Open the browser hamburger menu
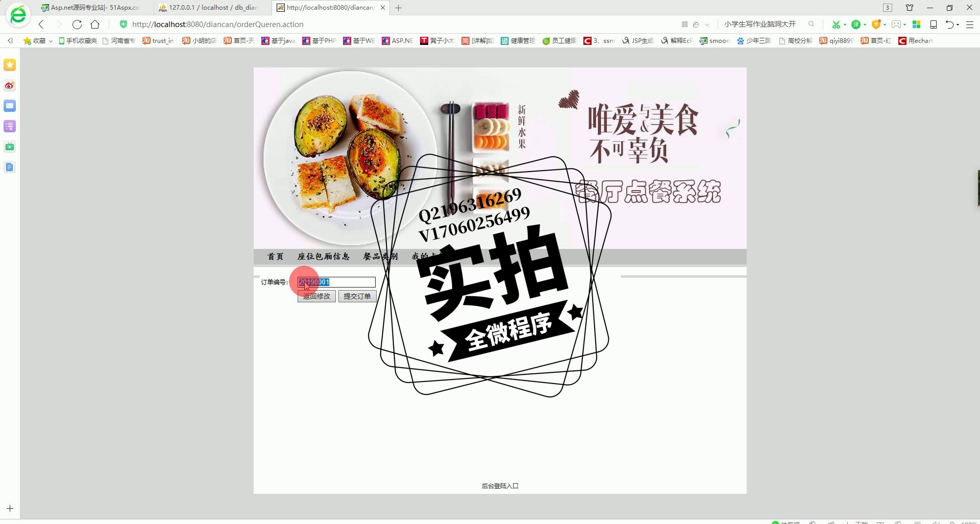Screen dimensions: 980x524 970,24
